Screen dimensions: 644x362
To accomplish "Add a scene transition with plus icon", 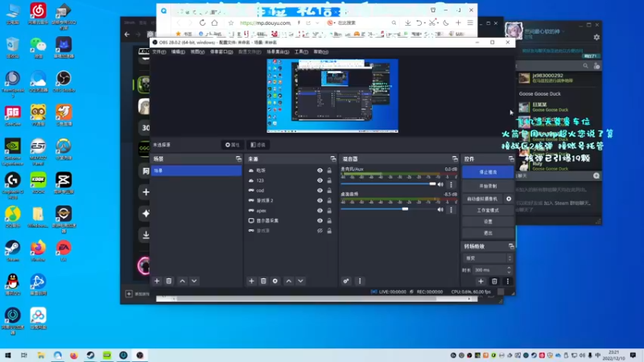I will point(481,282).
